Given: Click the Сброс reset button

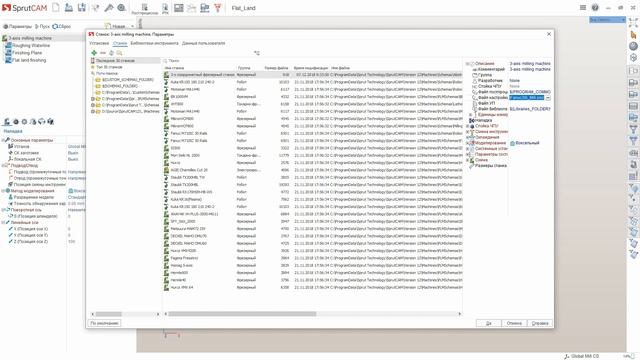Looking at the screenshot, I should (62, 27).
